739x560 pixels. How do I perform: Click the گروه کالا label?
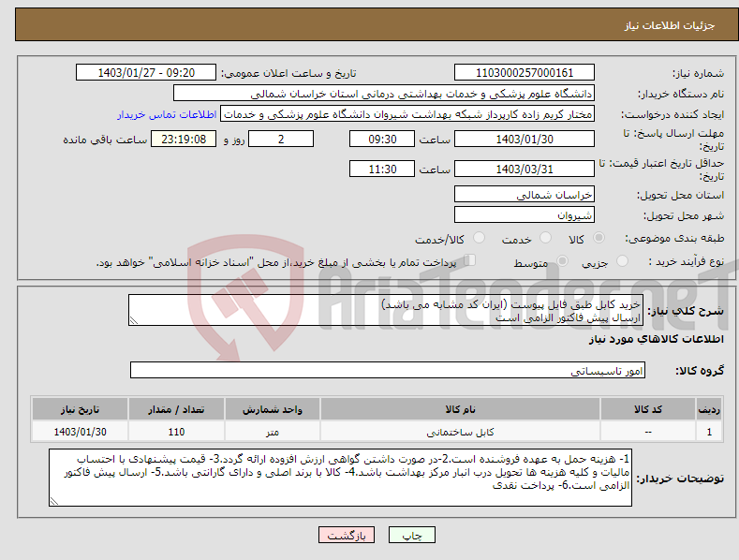point(700,371)
